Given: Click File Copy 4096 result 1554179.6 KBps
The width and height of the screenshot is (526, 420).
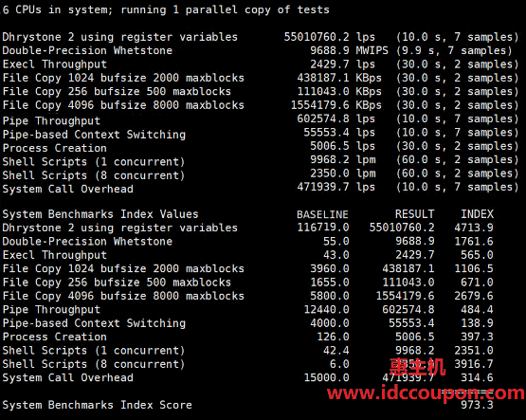Looking at the screenshot, I should pos(336,104).
